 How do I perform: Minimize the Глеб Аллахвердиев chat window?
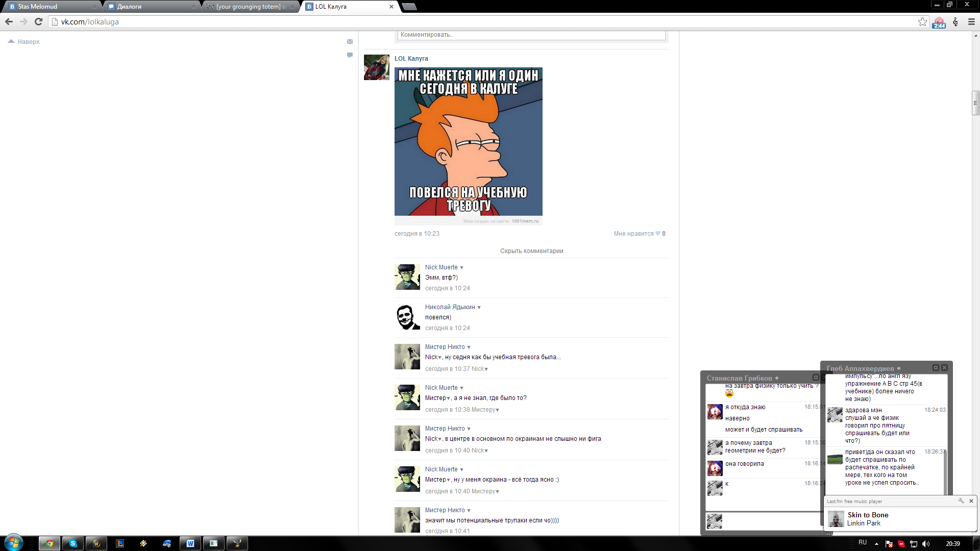coord(936,367)
